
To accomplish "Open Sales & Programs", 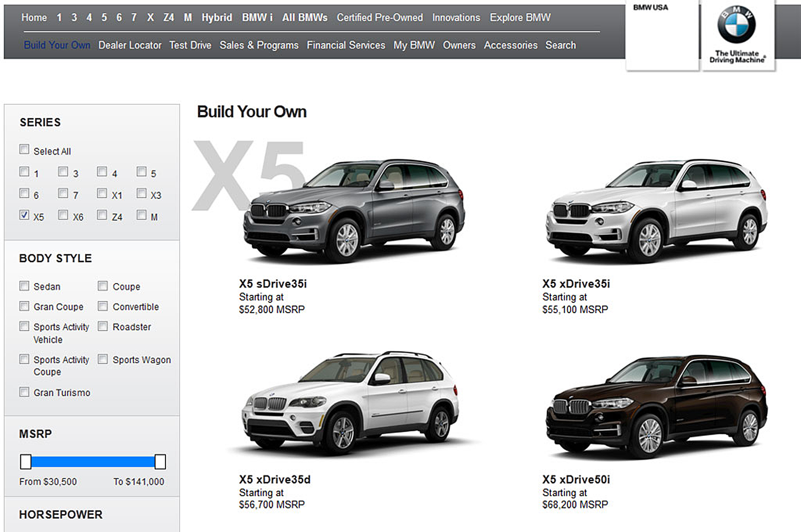I will click(259, 45).
